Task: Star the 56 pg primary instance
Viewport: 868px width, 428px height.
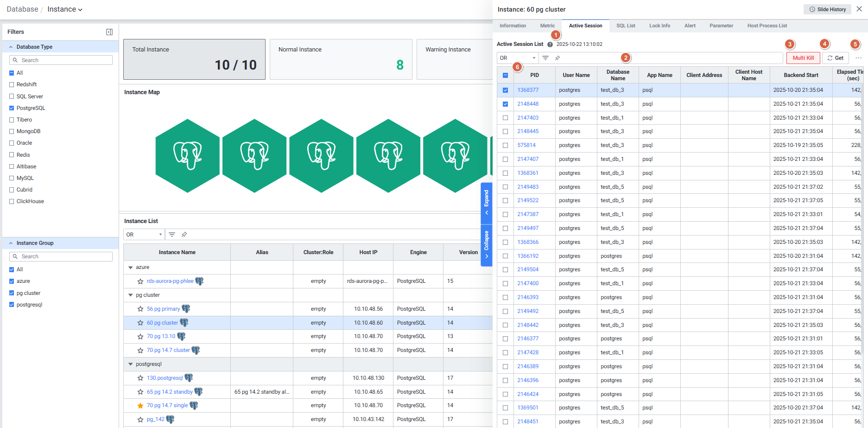Action: (x=140, y=309)
